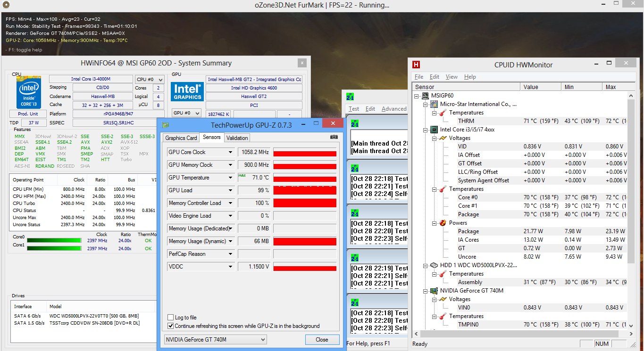Open the GPU Memory Clock sensor dropdown
Viewport: 644px width, 351px height.
coord(231,165)
